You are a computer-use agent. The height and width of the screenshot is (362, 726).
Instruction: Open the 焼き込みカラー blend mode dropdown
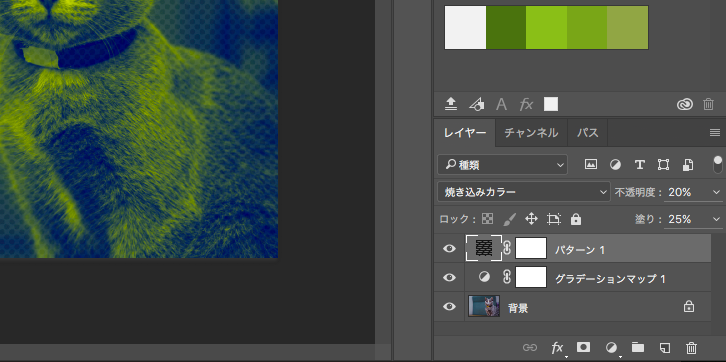tap(524, 192)
